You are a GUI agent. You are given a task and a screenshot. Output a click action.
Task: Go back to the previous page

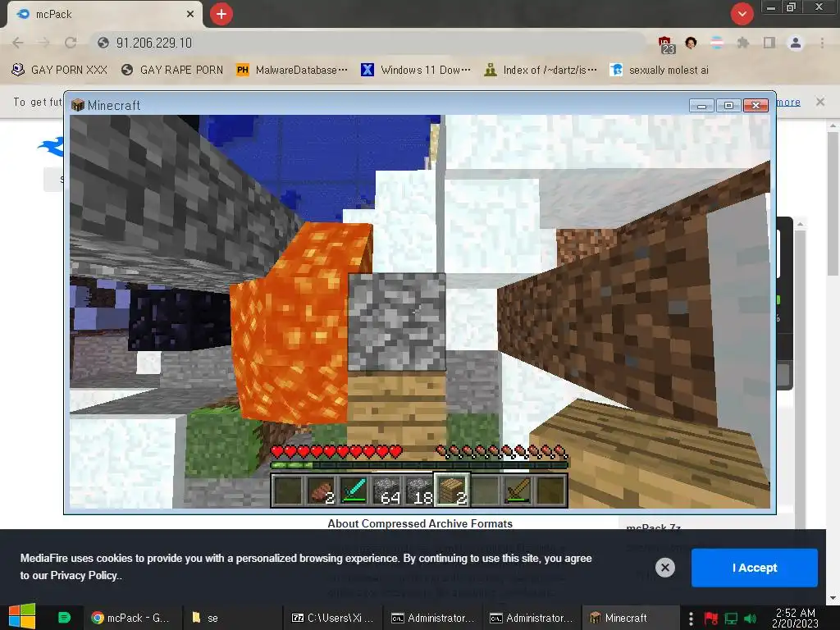18,43
